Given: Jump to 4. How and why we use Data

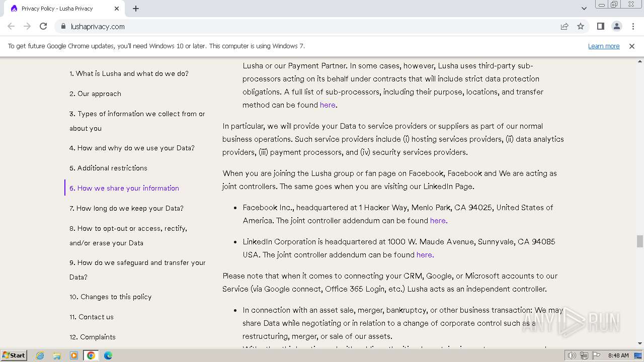Looking at the screenshot, I should [x=132, y=148].
